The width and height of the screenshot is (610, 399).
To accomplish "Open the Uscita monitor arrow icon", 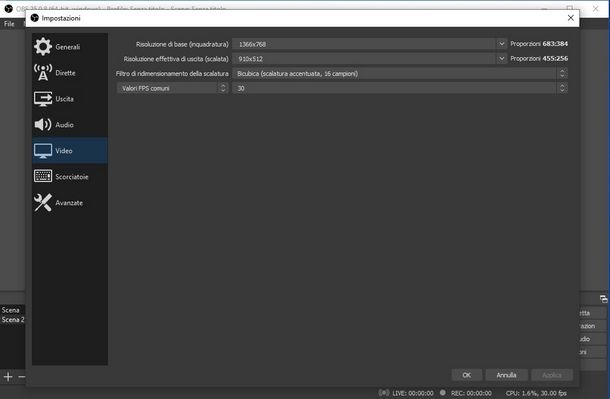I will click(x=43, y=99).
